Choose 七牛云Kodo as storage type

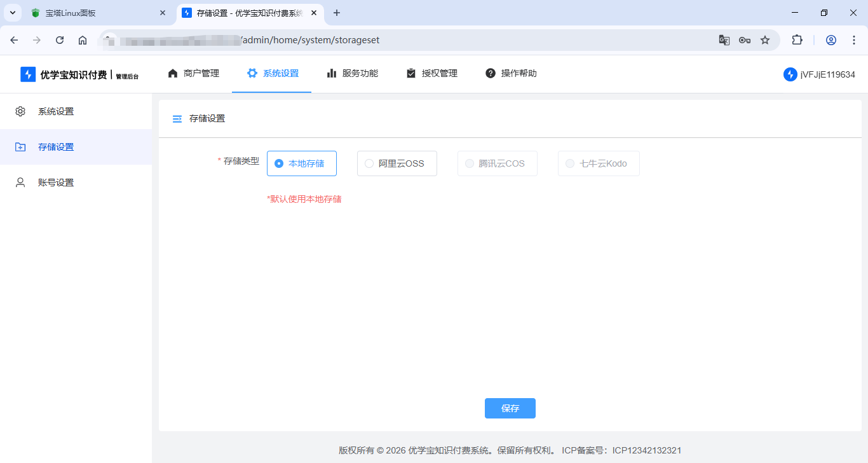coord(598,163)
